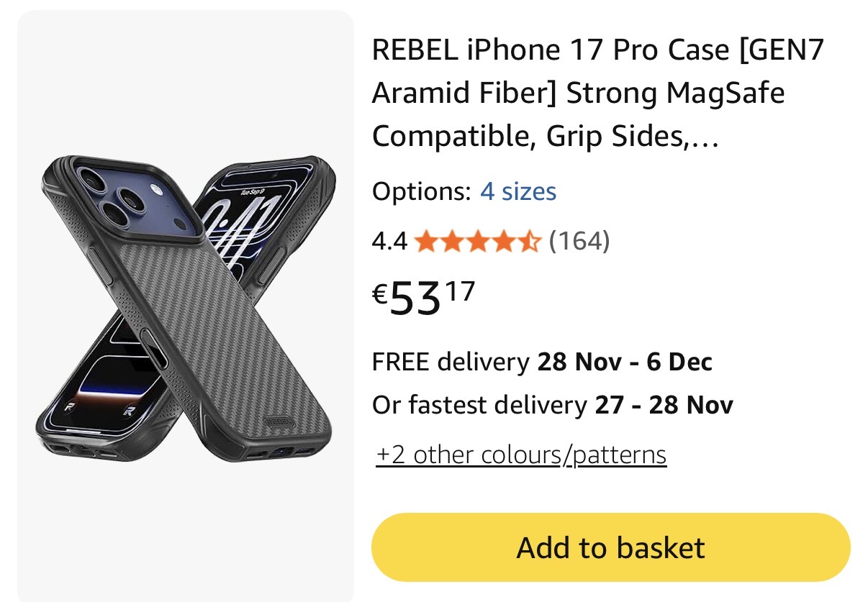Click the Add to basket button
Image resolution: width=868 pixels, height=602 pixels.
click(610, 548)
